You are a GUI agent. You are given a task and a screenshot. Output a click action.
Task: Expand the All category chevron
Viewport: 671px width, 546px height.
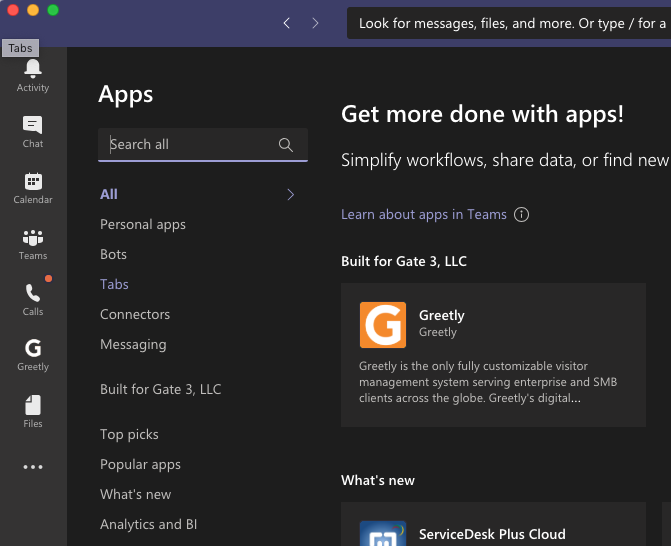point(291,195)
